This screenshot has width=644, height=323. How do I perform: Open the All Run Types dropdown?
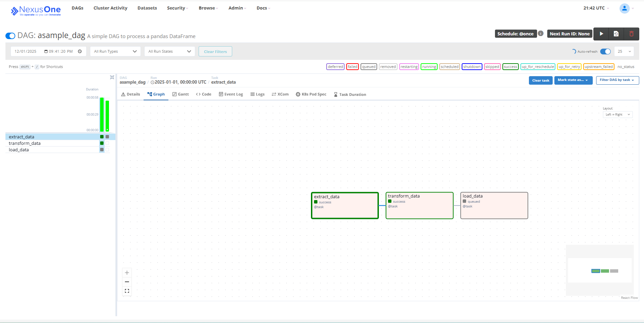click(x=115, y=51)
